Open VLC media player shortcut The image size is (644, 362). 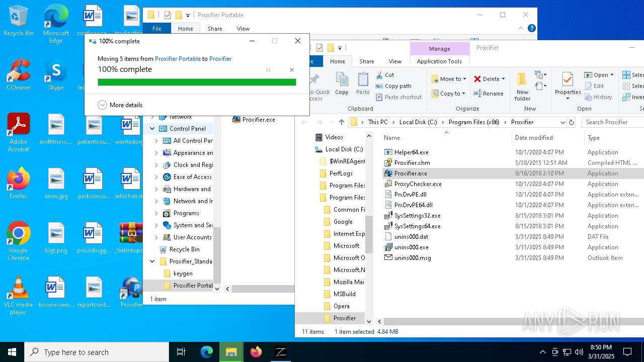(18, 296)
